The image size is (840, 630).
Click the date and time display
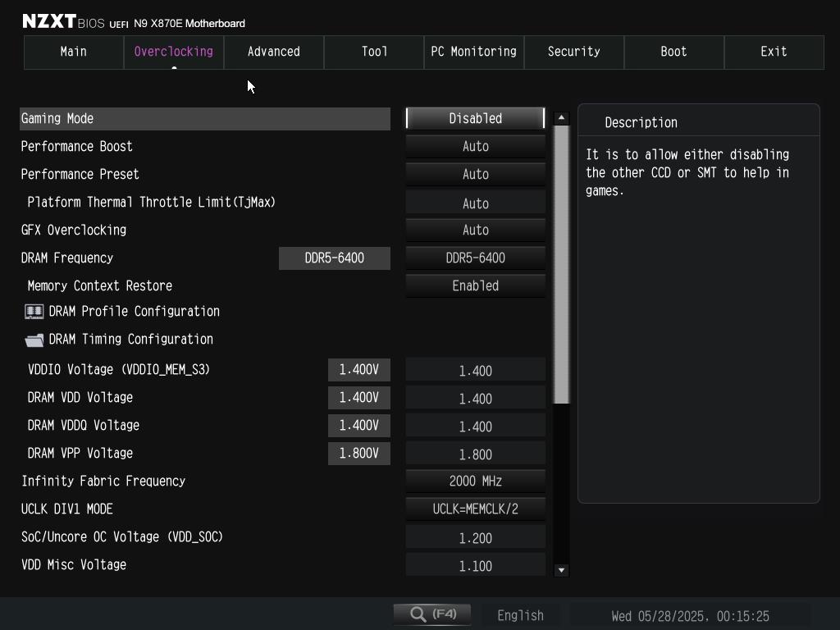[x=690, y=616]
